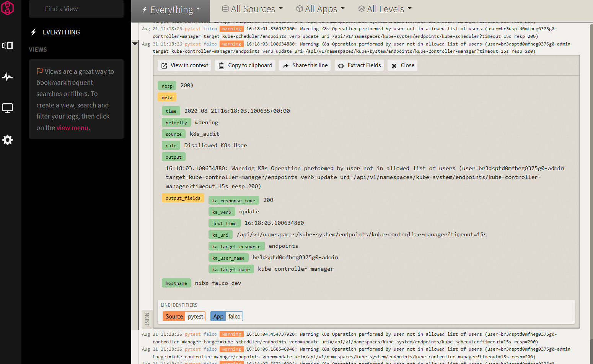Click the View in context external-link icon
Image resolution: width=593 pixels, height=364 pixels.
[163, 65]
